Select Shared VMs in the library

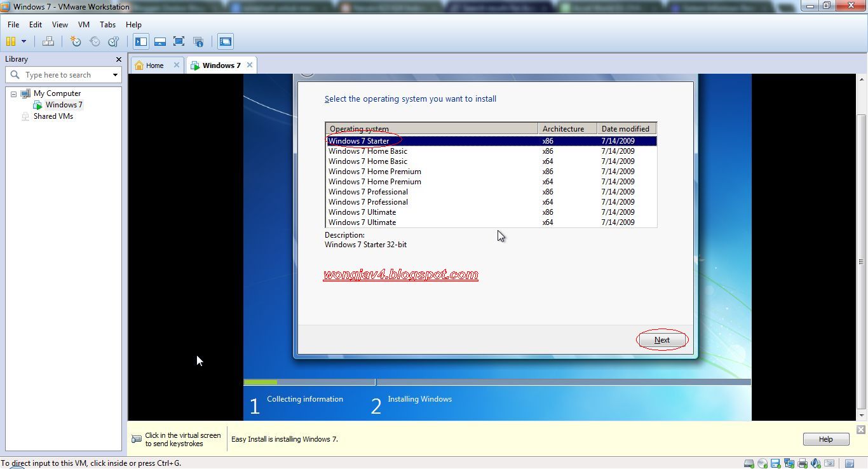tap(53, 116)
